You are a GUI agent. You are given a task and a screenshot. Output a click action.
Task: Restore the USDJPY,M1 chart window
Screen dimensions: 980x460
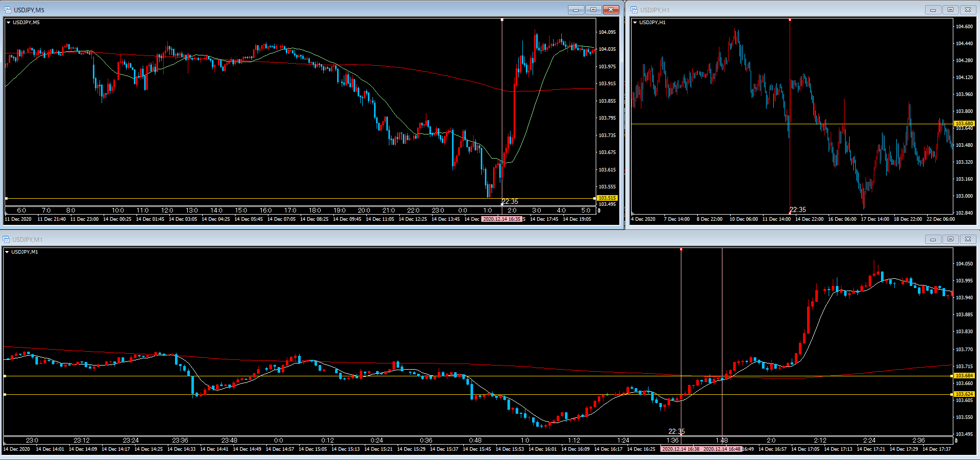[x=950, y=239]
